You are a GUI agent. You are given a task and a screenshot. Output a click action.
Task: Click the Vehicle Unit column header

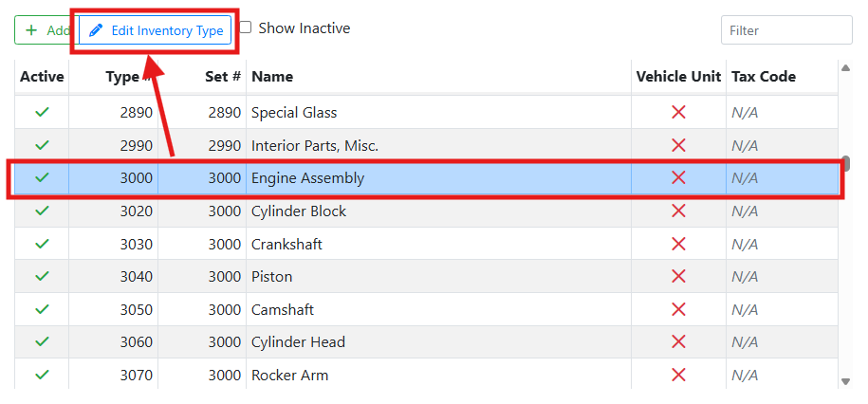coord(678,77)
